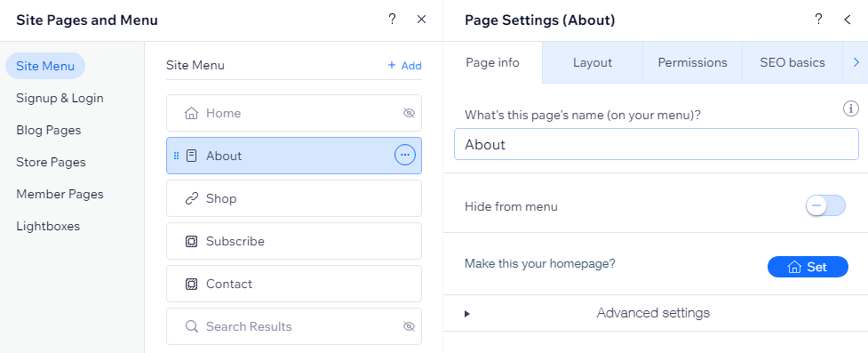Click the Contact anchor icon
Screen dimensions: 868x353
[x=192, y=284]
